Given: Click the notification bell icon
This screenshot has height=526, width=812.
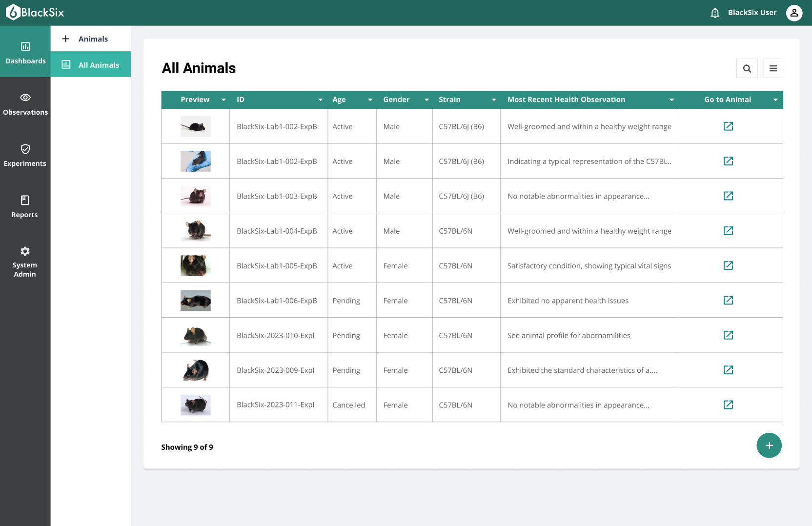Looking at the screenshot, I should (715, 13).
